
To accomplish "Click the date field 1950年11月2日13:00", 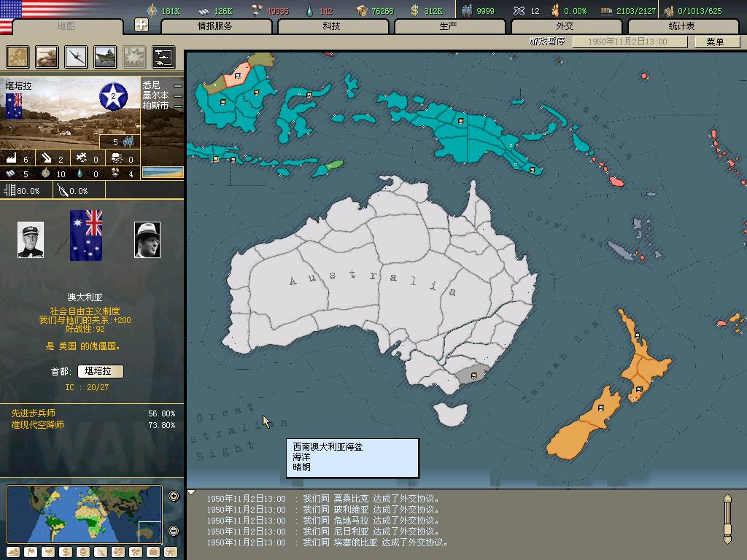I will coord(630,42).
